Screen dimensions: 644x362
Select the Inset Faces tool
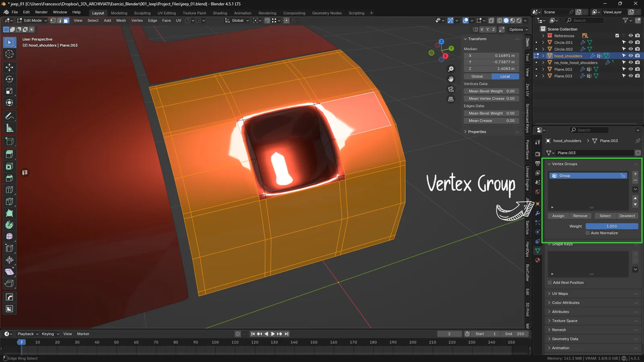(x=9, y=166)
